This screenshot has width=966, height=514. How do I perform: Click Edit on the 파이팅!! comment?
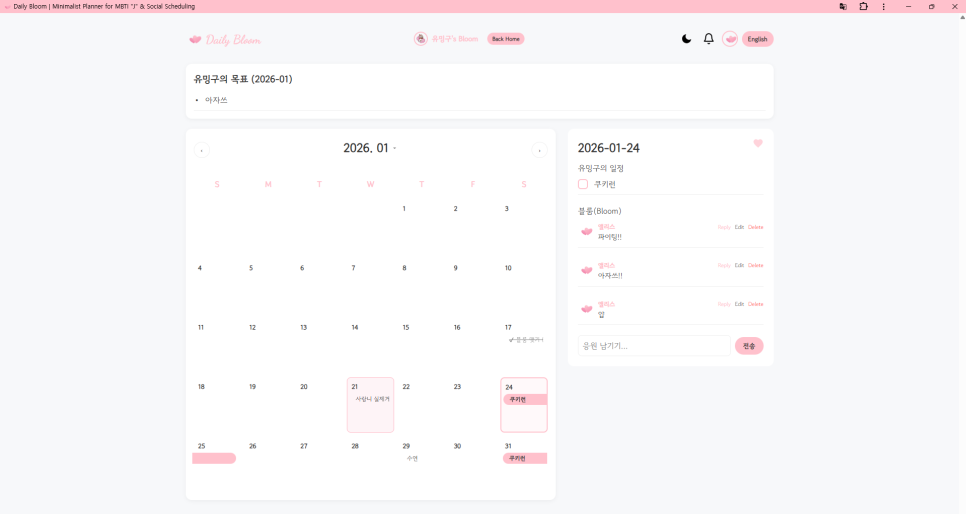[x=739, y=227]
